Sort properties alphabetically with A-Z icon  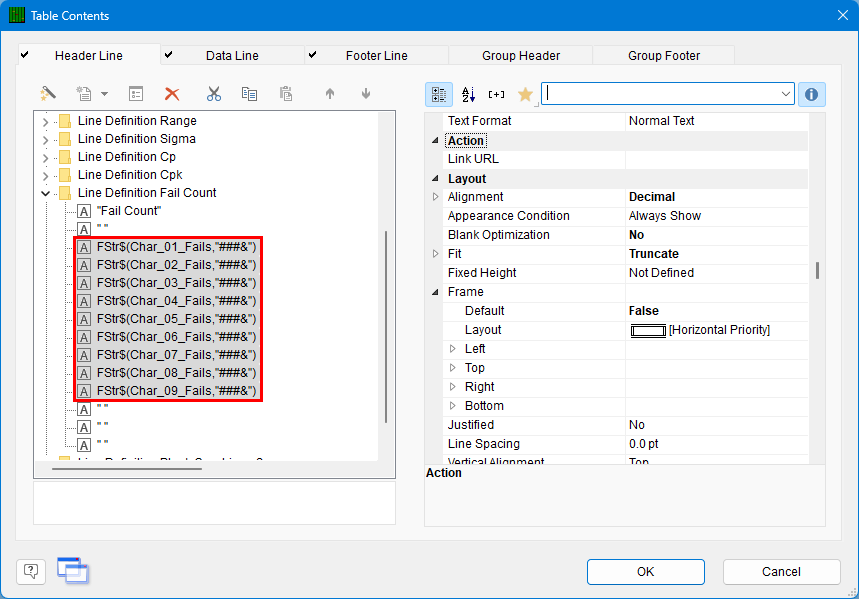pos(468,94)
